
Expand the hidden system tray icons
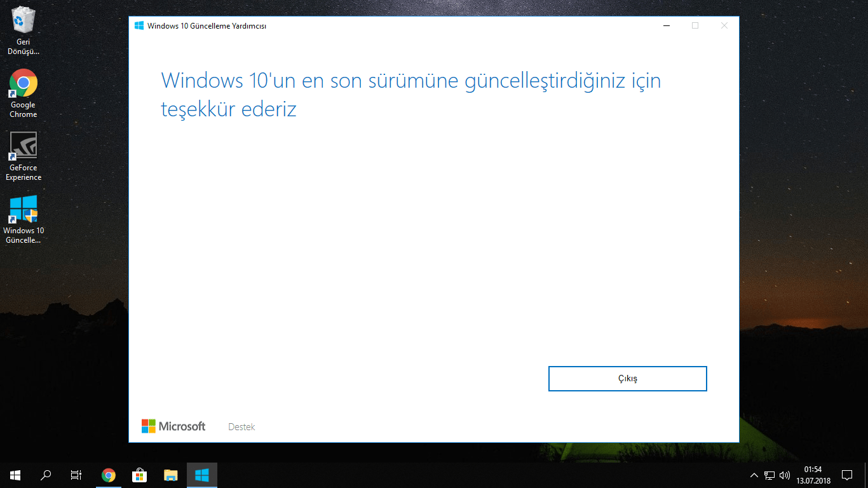click(754, 475)
